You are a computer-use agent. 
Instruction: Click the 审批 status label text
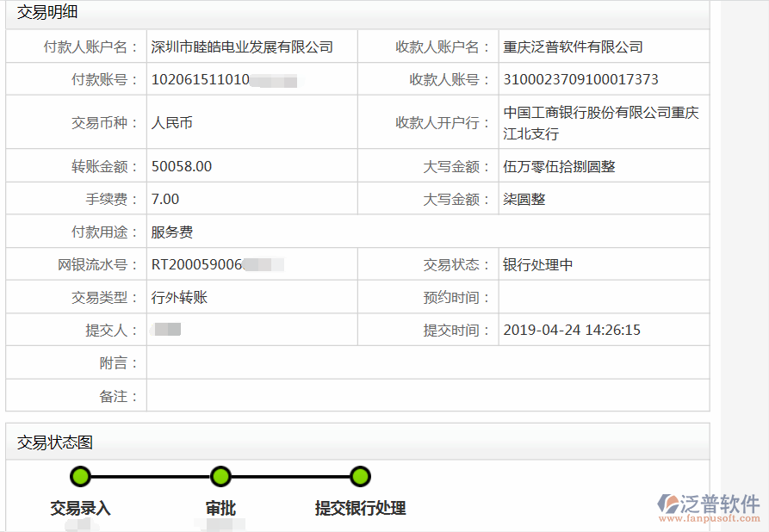point(220,507)
